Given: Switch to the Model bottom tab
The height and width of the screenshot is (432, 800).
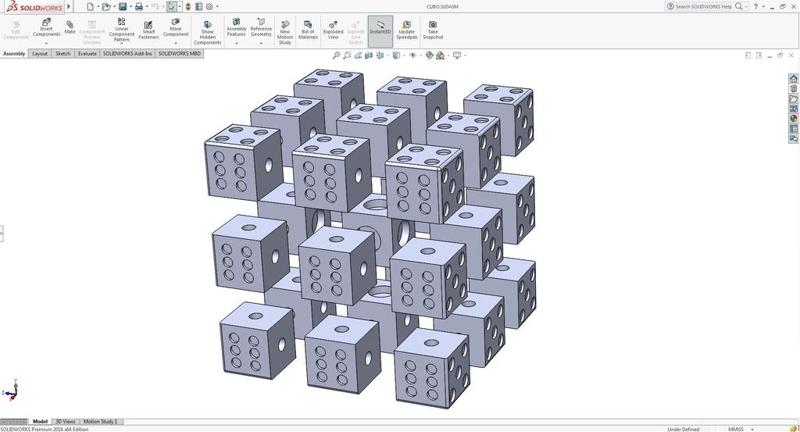Looking at the screenshot, I should 40,421.
